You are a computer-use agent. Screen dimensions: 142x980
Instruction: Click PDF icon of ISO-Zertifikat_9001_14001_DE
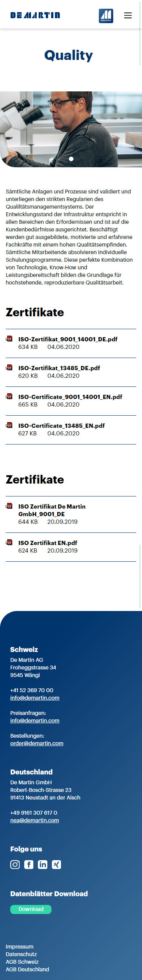(9, 339)
